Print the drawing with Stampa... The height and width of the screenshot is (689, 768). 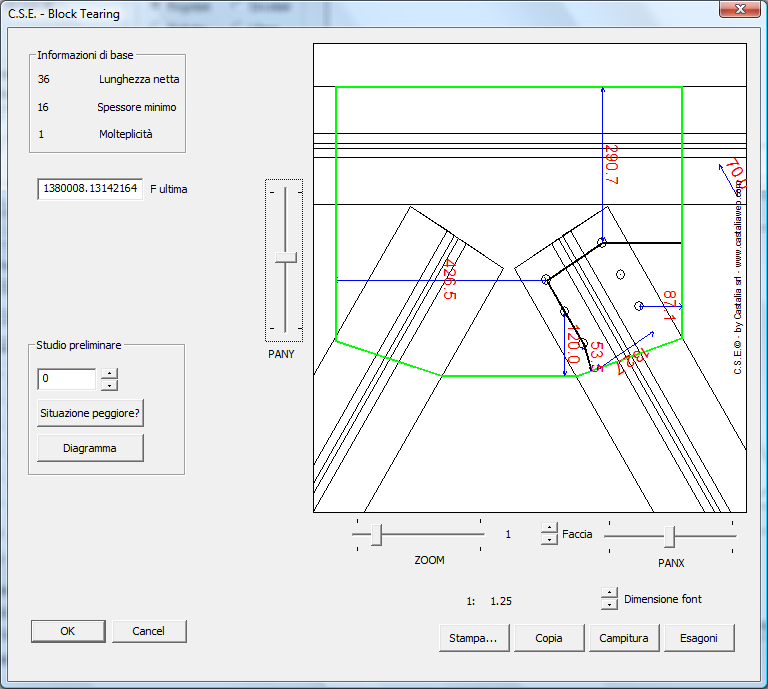coord(474,638)
